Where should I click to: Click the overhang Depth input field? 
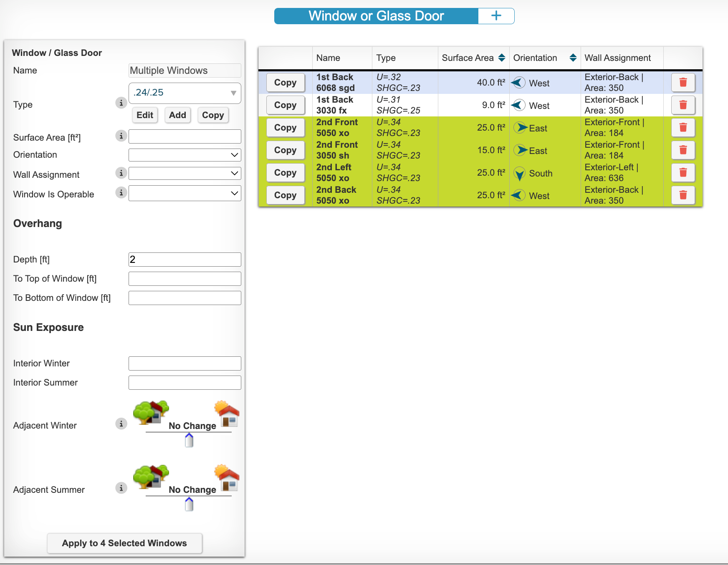(x=185, y=260)
